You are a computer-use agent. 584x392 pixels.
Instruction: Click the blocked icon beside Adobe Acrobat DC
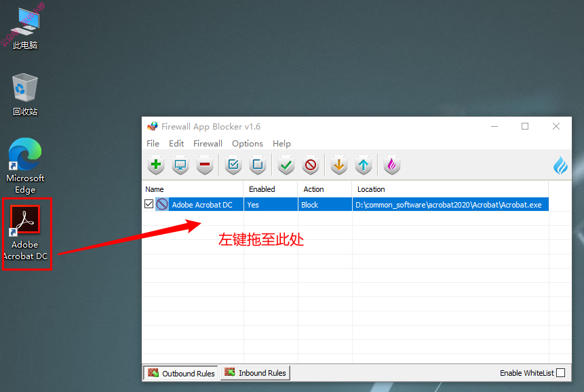162,204
